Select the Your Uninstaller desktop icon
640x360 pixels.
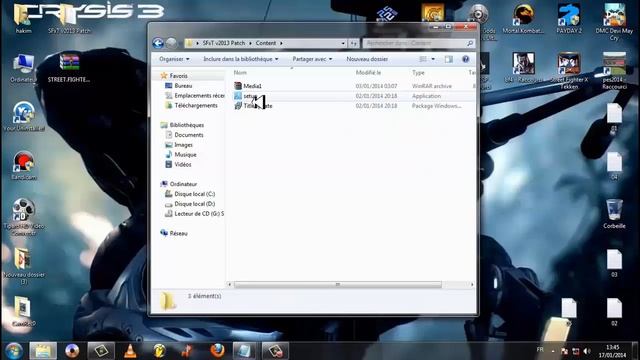click(24, 116)
